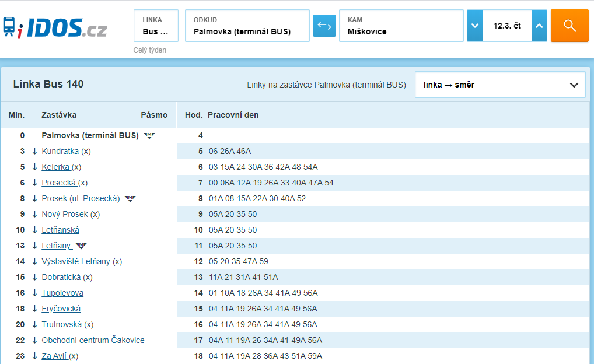The width and height of the screenshot is (594, 364).
Task: Swap origin and destination with arrows icon
Action: tap(324, 26)
